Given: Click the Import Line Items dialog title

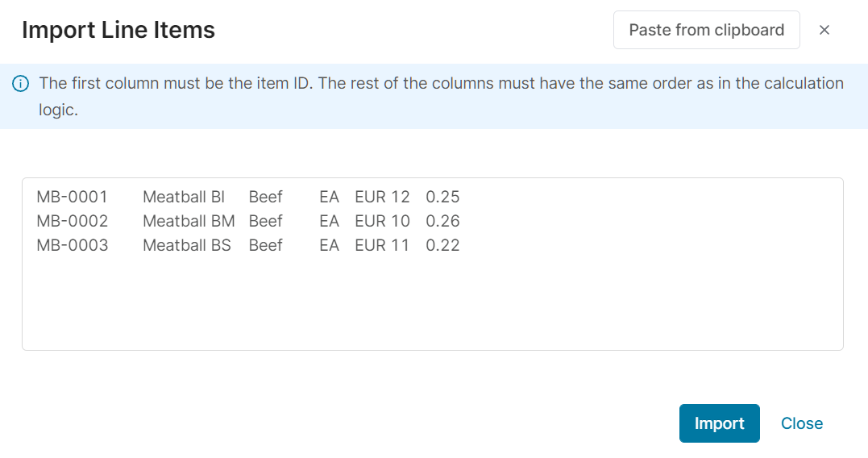Looking at the screenshot, I should (x=118, y=30).
